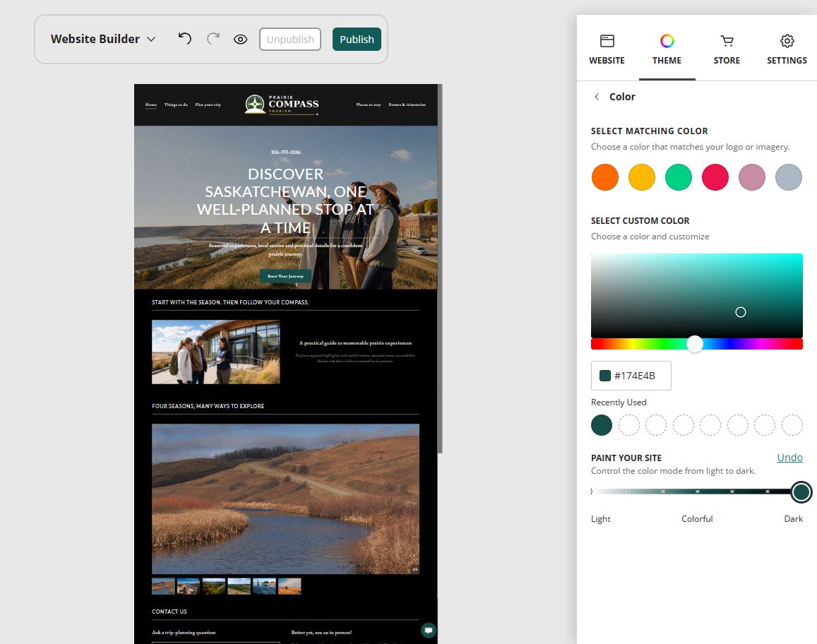This screenshot has height=644, width=817.
Task: Select the mauve matching color swatch
Action: (752, 177)
